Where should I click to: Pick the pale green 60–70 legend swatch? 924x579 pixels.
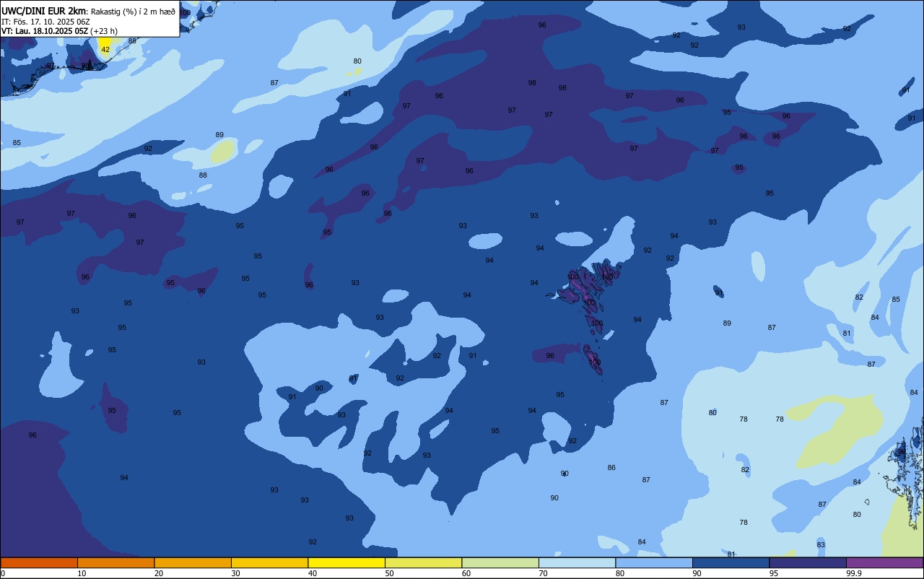coord(500,562)
